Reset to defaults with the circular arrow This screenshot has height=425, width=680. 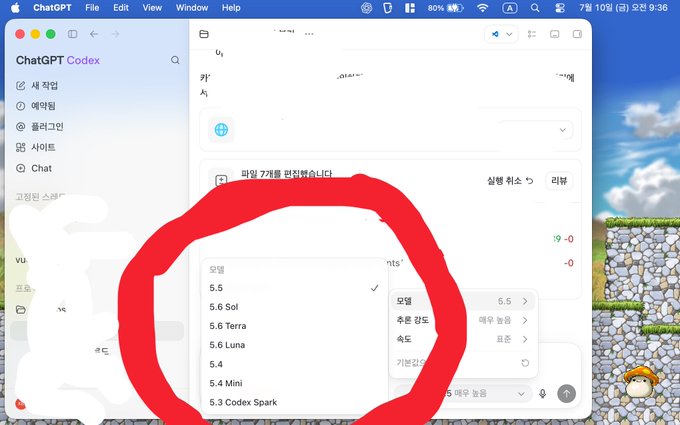point(525,363)
